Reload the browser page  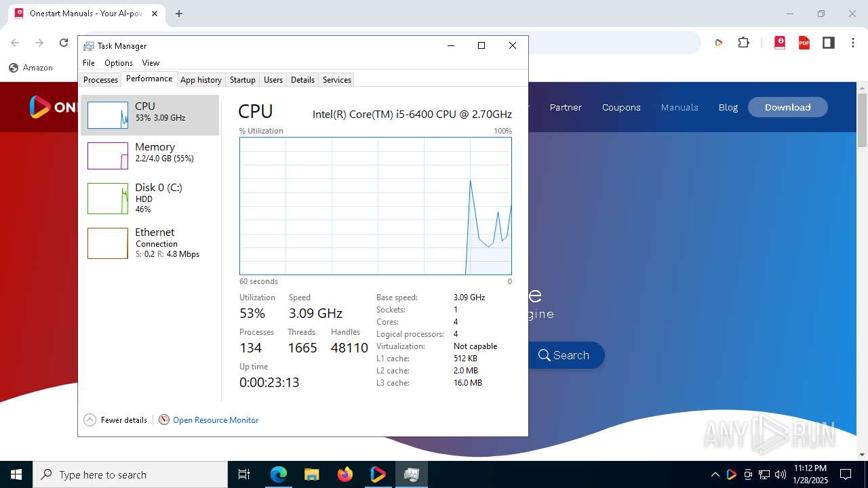(64, 43)
